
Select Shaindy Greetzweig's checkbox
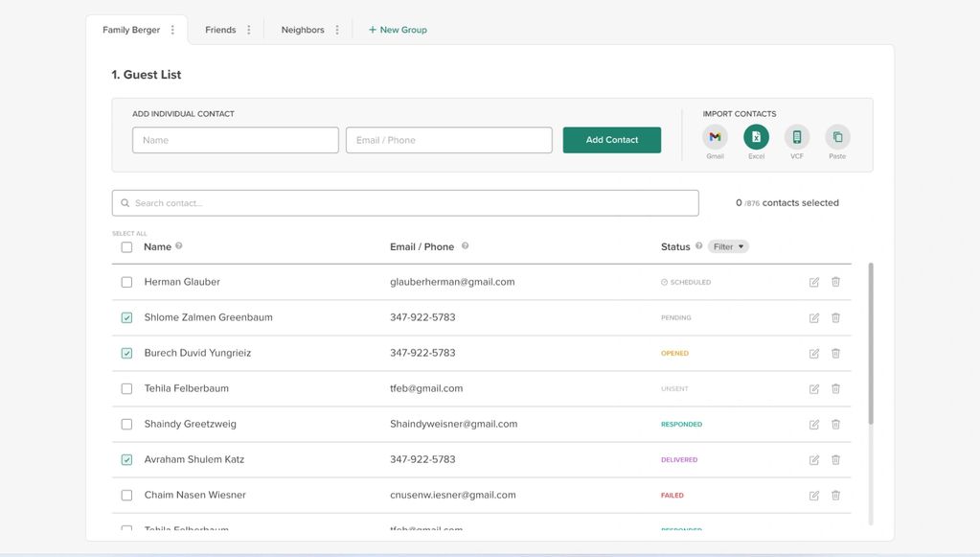[126, 425]
